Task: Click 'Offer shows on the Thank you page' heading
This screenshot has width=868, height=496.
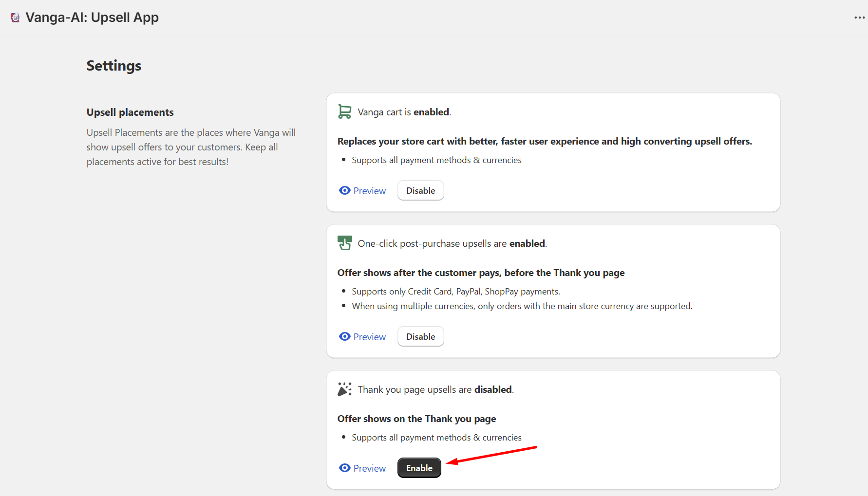Action: (417, 419)
